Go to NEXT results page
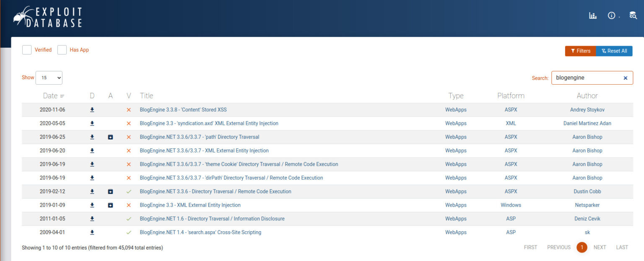The width and height of the screenshot is (644, 261). [600, 247]
